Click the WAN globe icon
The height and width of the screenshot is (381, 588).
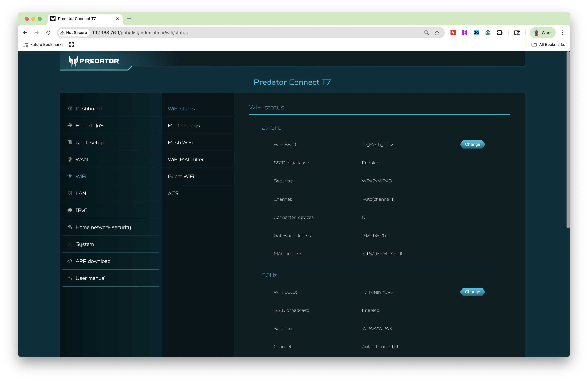(70, 160)
